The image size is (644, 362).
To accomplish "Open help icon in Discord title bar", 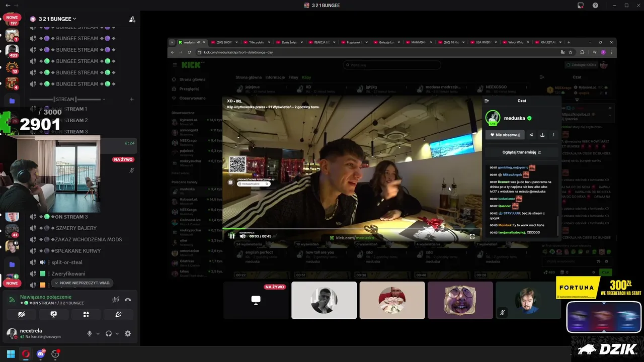I will click(x=595, y=6).
